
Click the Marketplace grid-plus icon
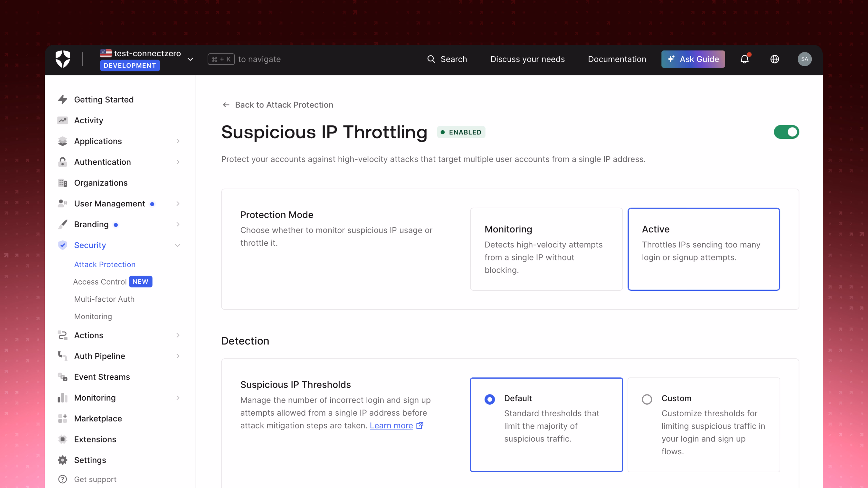pos(62,419)
